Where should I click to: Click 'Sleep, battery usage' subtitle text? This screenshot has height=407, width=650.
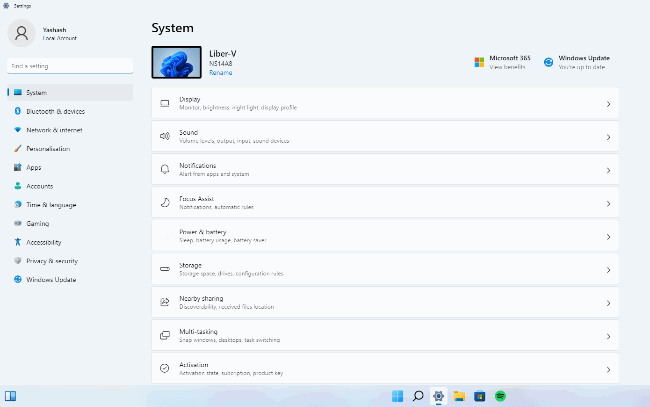click(x=223, y=240)
